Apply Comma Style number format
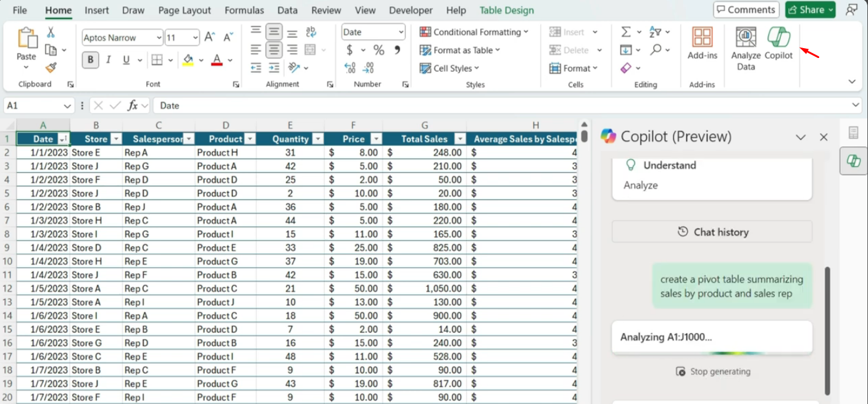 397,50
